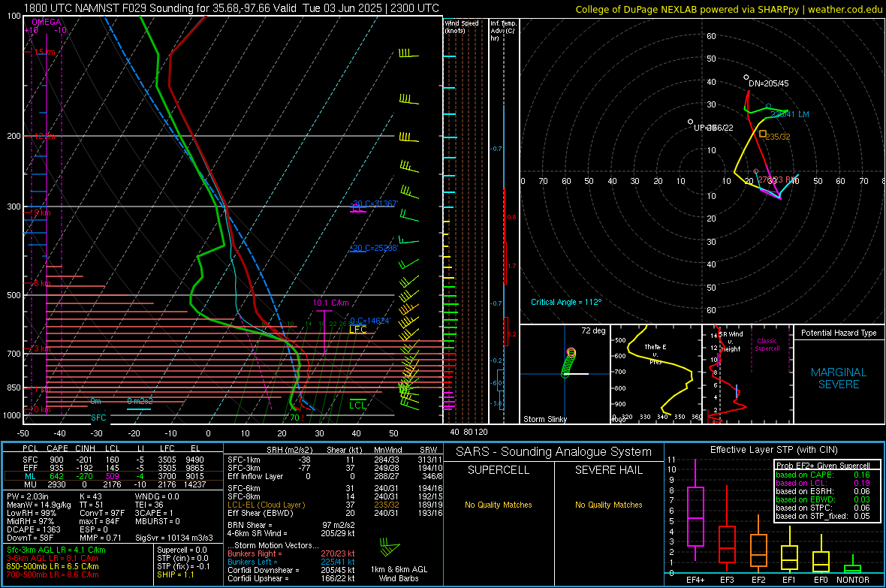
Task: Click the Inf. Temp. Adv. header
Action: coord(503,31)
